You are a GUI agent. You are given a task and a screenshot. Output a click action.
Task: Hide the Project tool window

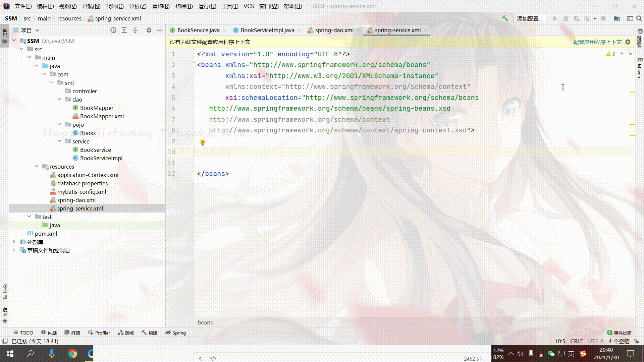[160, 30]
